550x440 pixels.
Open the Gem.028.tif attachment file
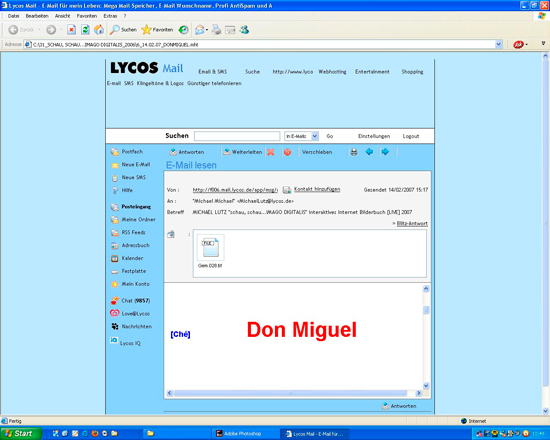point(210,252)
